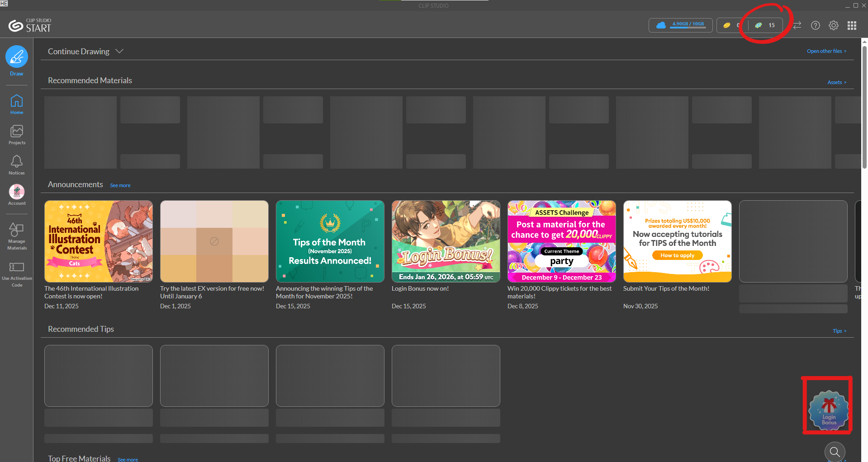868x462 pixels.
Task: Click 'Try the latest EX version for free now!' title
Action: [212, 292]
